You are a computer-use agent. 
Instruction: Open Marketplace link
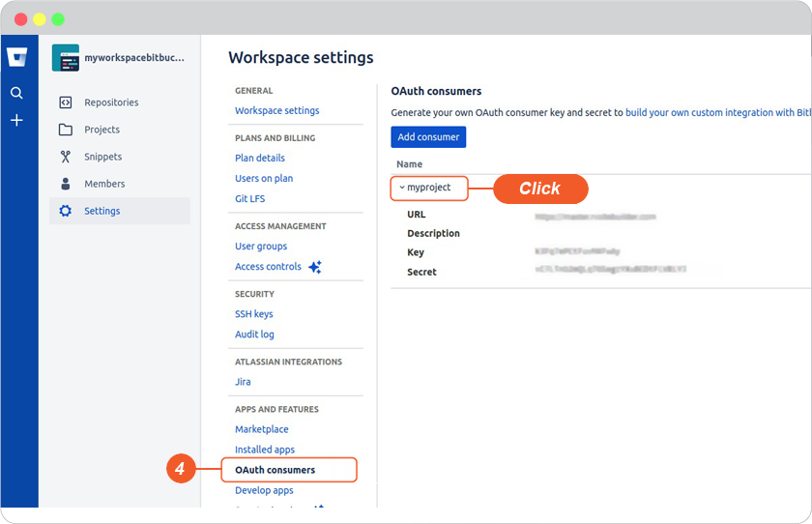click(262, 429)
